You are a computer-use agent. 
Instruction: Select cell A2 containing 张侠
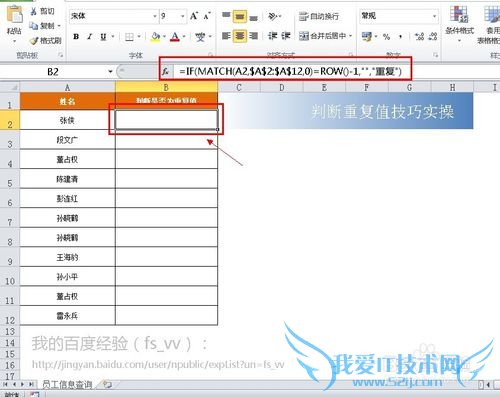tap(67, 120)
